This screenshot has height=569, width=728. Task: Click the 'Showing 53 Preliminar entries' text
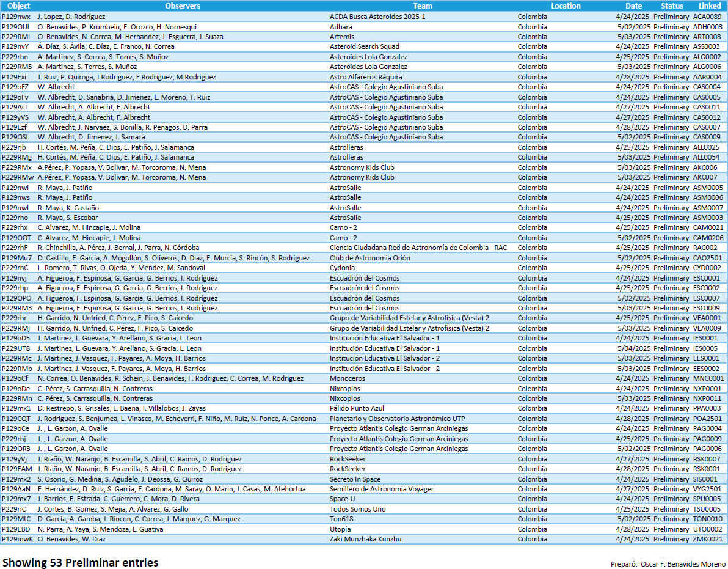click(x=81, y=562)
